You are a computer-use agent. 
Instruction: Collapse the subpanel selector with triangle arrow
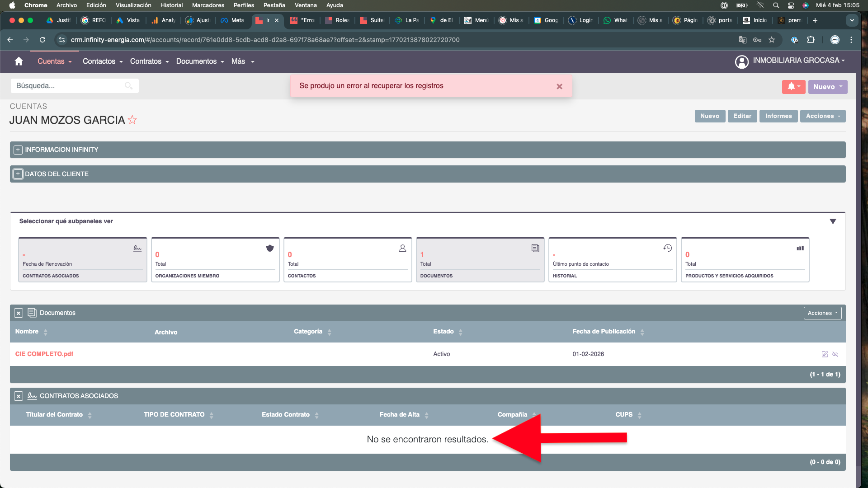point(833,221)
